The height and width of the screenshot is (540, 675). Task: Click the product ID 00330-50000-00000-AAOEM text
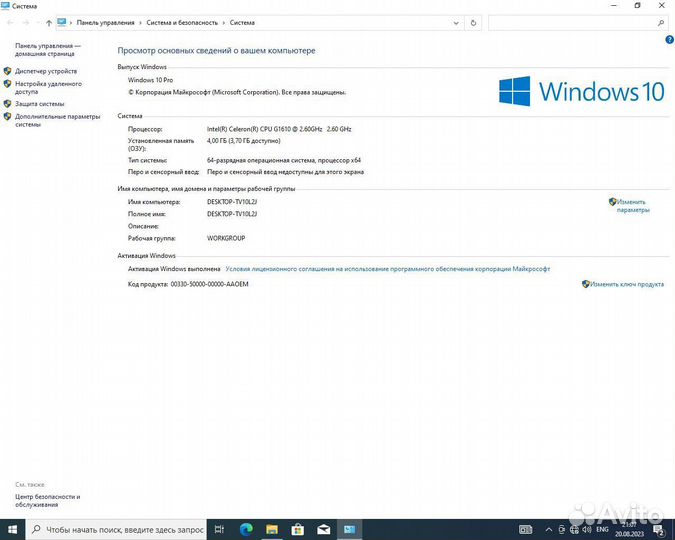click(210, 284)
